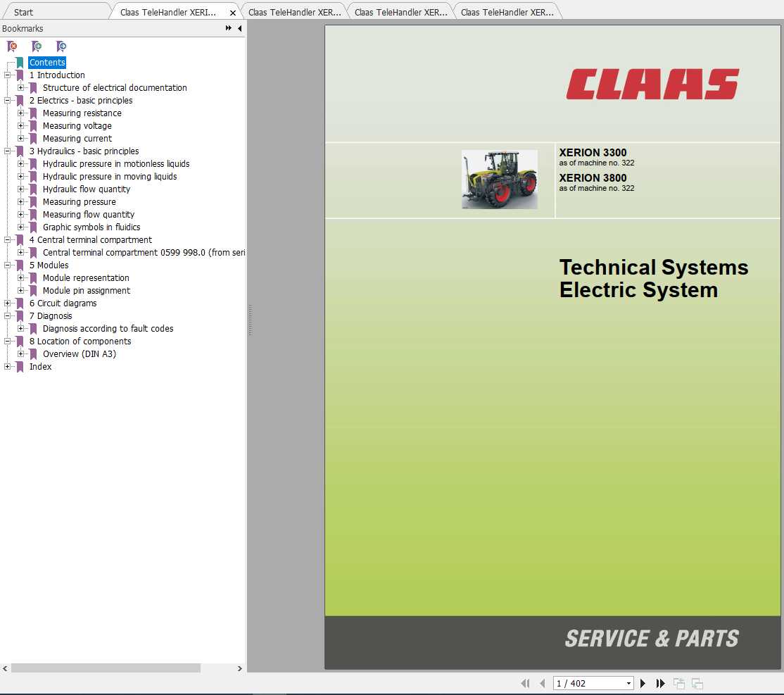Click the next view icon in page bar
Image resolution: width=784 pixels, height=695 pixels.
click(x=697, y=683)
